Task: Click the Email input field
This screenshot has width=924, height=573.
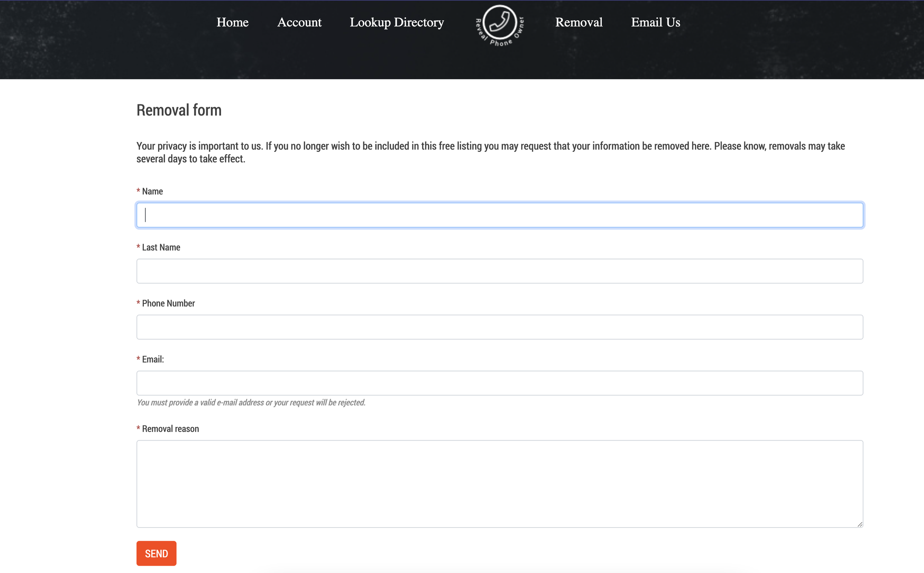Action: 499,383
